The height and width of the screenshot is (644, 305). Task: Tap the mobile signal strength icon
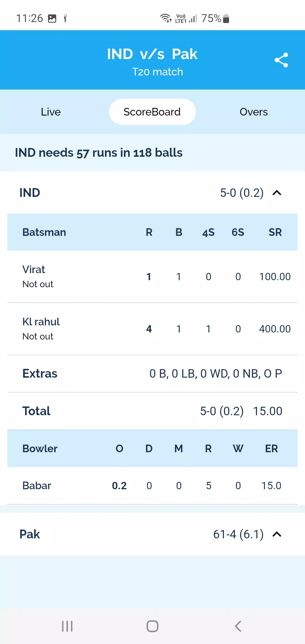coord(193,19)
